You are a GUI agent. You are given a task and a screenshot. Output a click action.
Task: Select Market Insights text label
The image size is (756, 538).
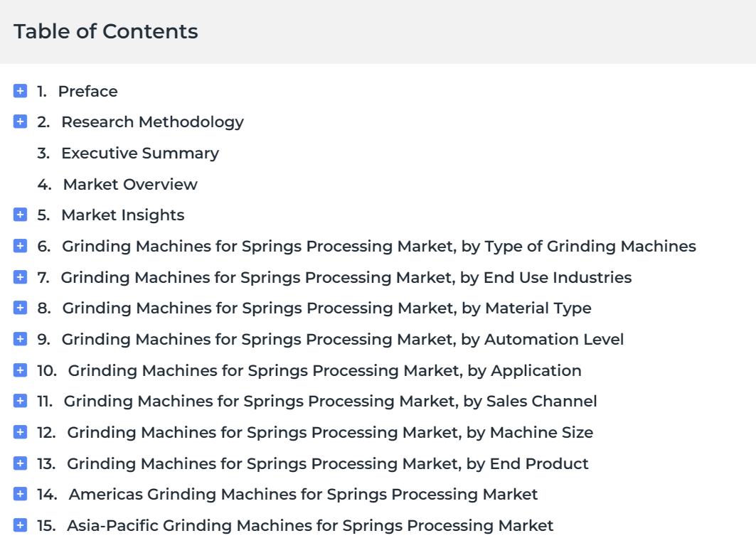pyautogui.click(x=123, y=215)
